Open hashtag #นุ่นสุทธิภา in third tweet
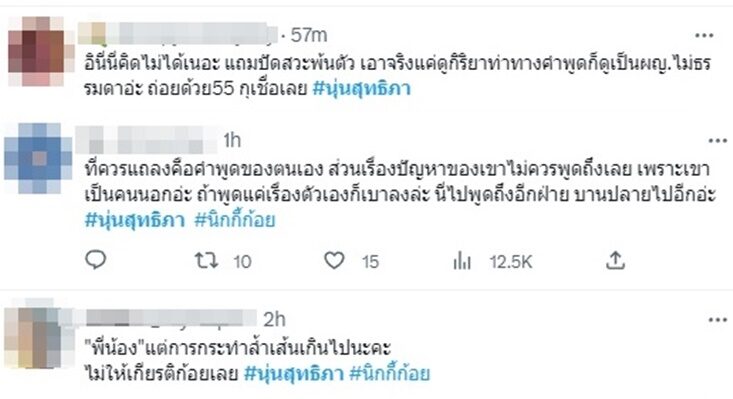The height and width of the screenshot is (399, 733). point(294,374)
